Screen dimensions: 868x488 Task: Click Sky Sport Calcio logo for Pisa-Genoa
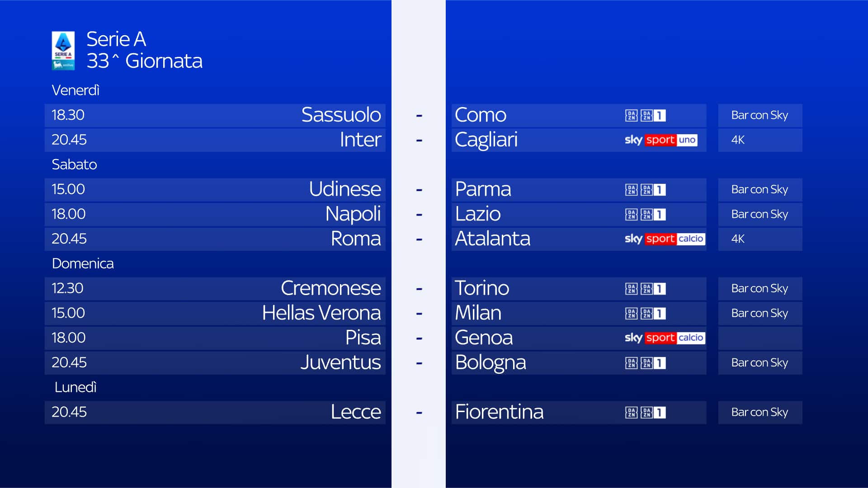click(x=664, y=338)
